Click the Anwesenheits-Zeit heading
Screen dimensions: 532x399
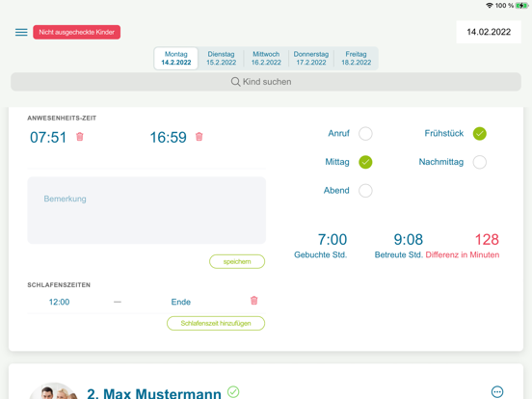coord(62,119)
